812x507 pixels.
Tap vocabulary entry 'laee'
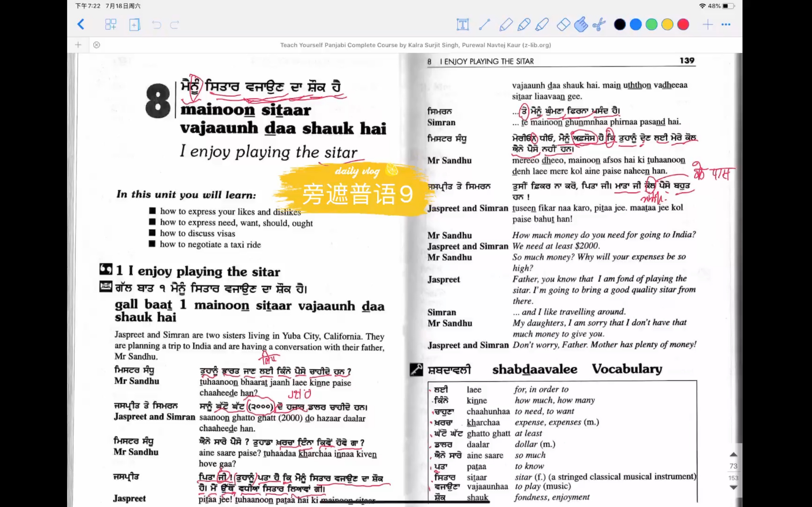coord(474,390)
